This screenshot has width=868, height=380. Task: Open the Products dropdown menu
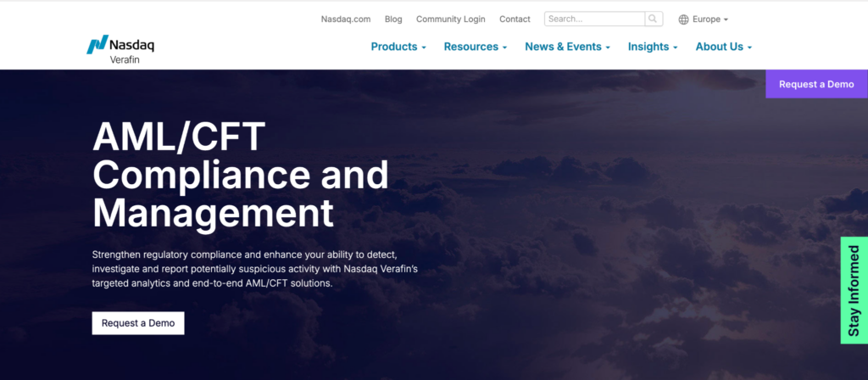click(398, 47)
